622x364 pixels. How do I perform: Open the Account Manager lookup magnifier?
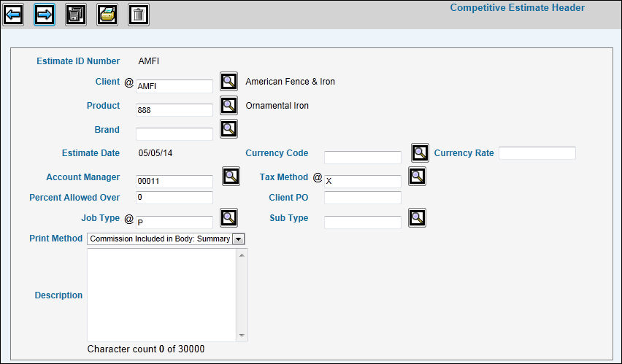(x=231, y=176)
